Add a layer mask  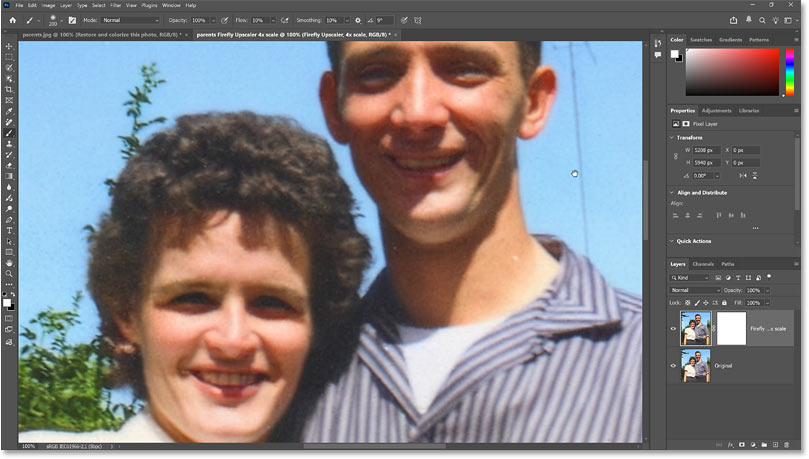coord(742,445)
